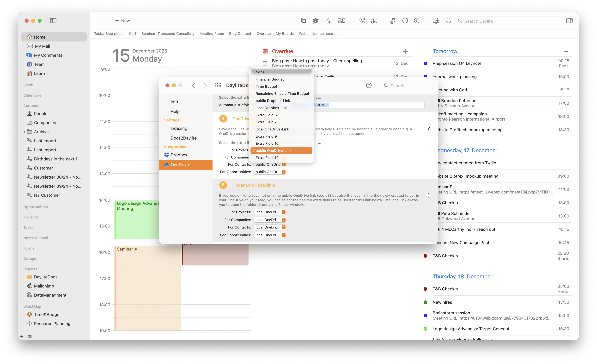The height and width of the screenshot is (364, 597).
Task: Add an item to Tomorrow's list
Action: [x=566, y=52]
